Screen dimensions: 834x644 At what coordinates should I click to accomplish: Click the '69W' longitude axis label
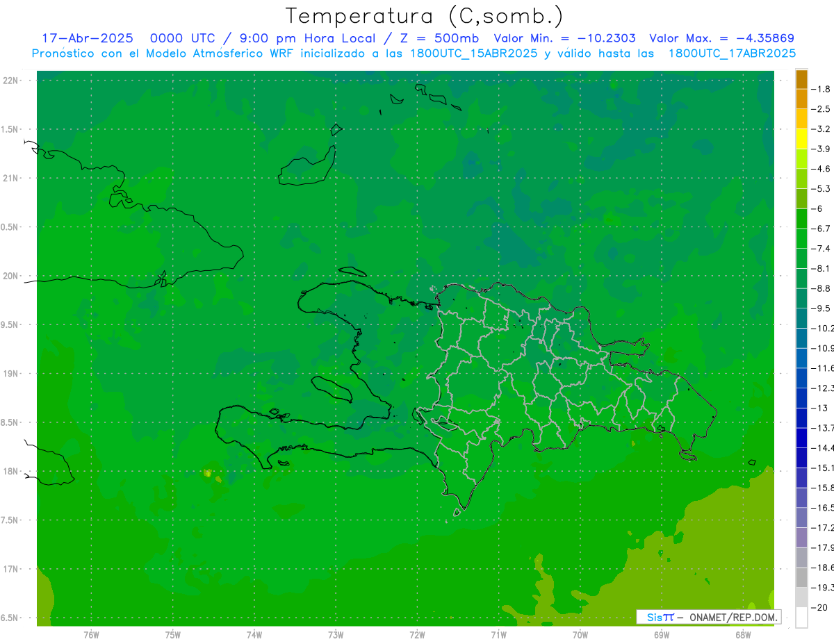tap(662, 635)
